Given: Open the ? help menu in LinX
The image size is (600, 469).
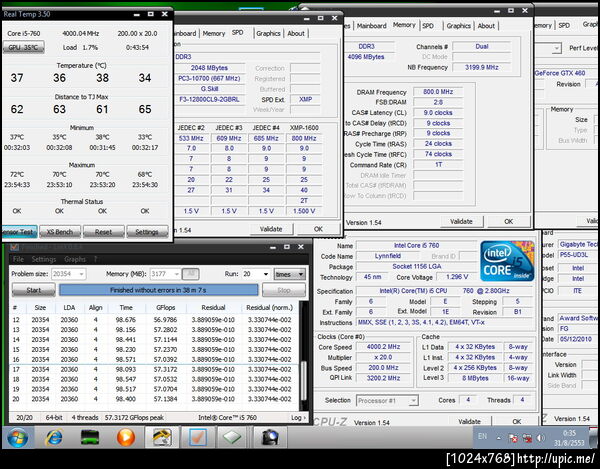Looking at the screenshot, I should coord(96,259).
